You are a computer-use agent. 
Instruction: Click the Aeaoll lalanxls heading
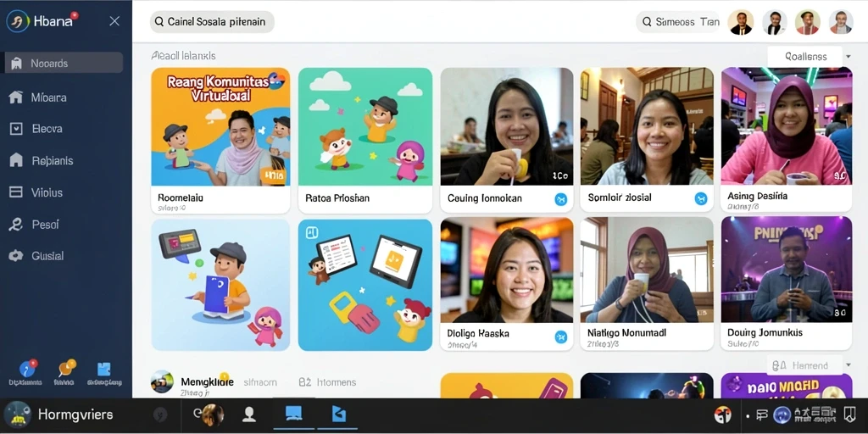(x=183, y=56)
